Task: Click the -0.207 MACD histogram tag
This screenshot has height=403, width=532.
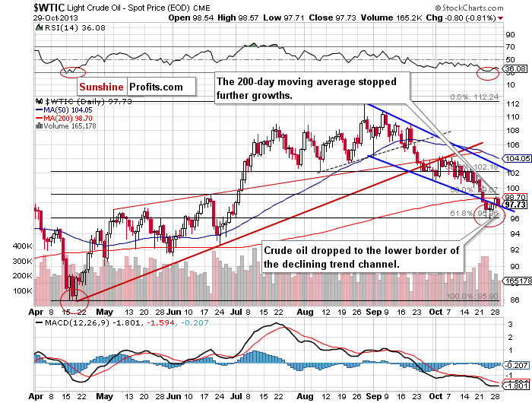Action: (516, 365)
